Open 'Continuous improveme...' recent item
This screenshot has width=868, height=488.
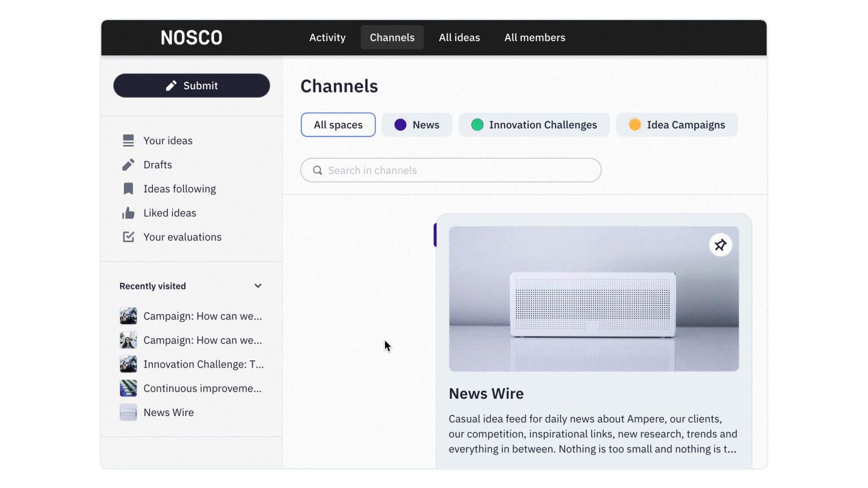(202, 388)
